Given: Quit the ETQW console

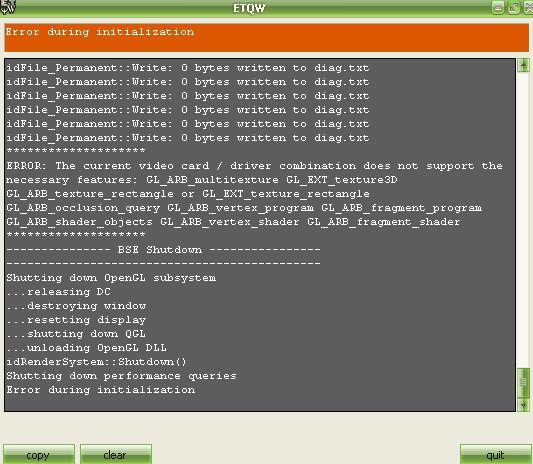Looking at the screenshot, I should click(495, 454).
